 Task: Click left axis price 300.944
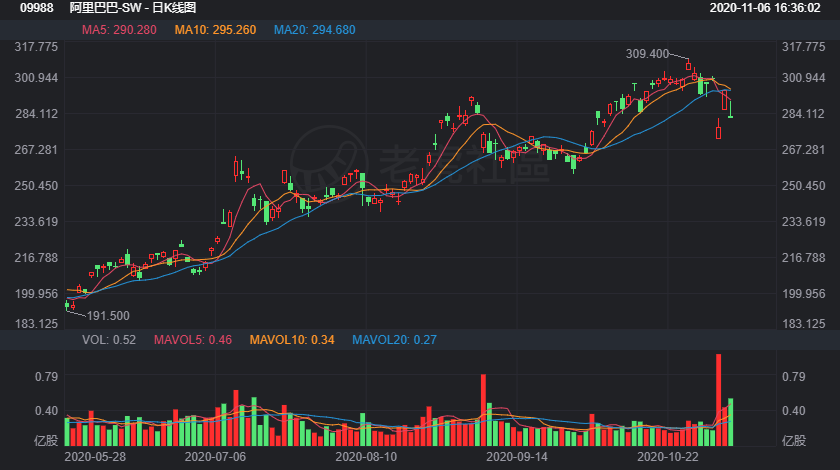(36, 78)
